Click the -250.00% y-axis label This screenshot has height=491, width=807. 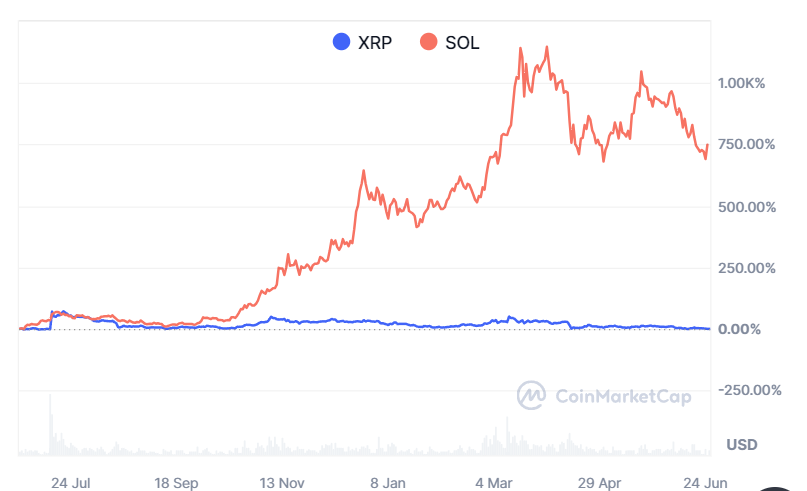click(x=750, y=390)
